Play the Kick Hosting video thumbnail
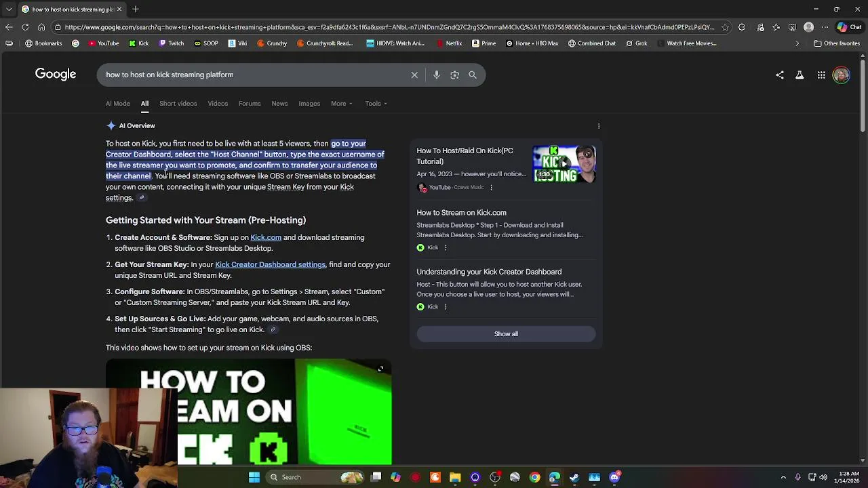The image size is (868, 488). [564, 165]
